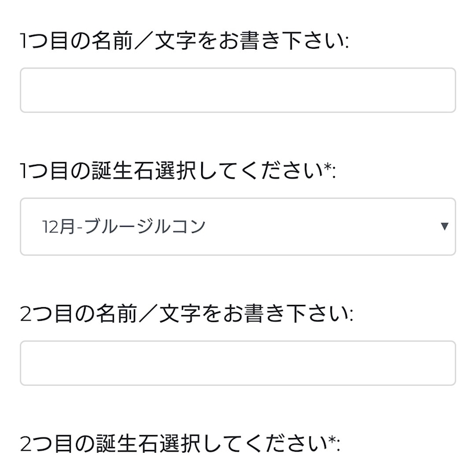476x463 pixels.
Task: Click the dropdown arrow for first birthstone
Action: click(444, 227)
